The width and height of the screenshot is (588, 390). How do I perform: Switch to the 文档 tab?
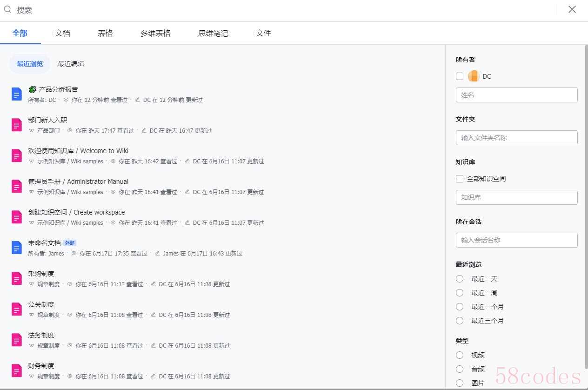tap(62, 33)
